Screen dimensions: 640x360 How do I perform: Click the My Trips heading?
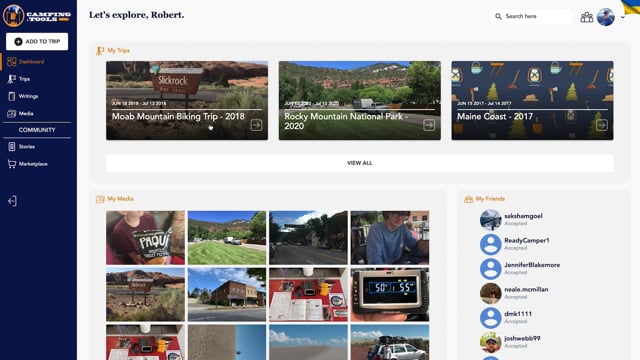118,51
